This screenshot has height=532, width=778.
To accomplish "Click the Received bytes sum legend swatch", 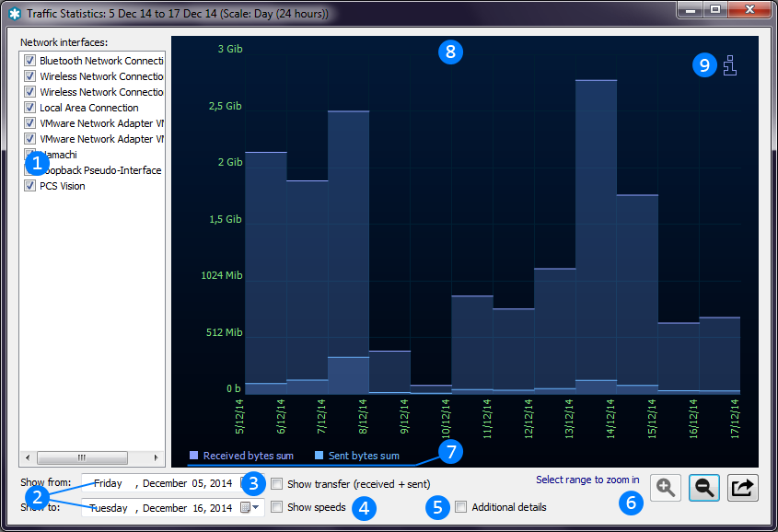I will point(193,456).
